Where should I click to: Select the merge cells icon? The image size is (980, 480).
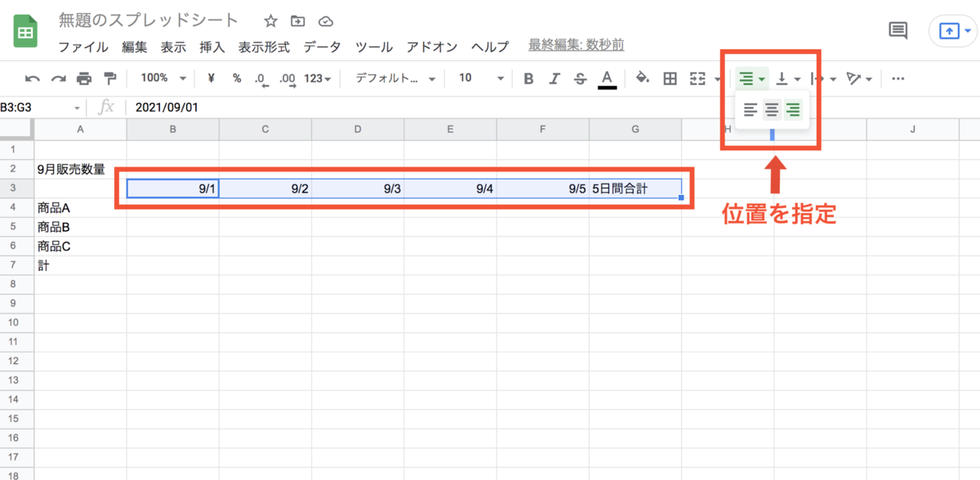pos(696,78)
